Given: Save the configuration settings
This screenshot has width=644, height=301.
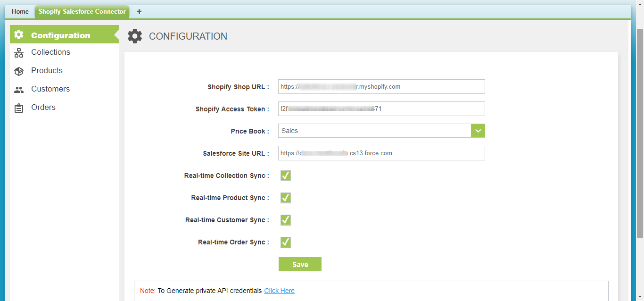Looking at the screenshot, I should (300, 264).
